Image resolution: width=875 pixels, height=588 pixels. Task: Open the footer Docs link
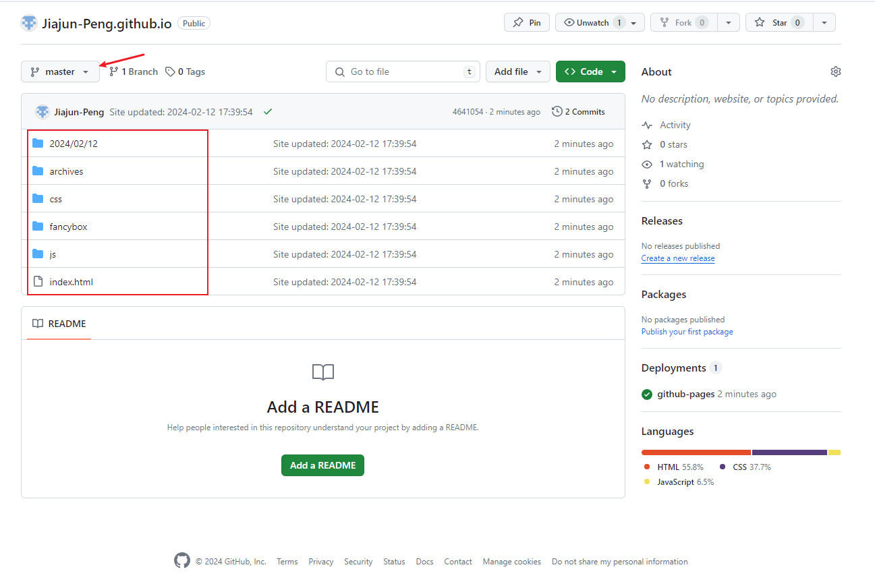[424, 562]
